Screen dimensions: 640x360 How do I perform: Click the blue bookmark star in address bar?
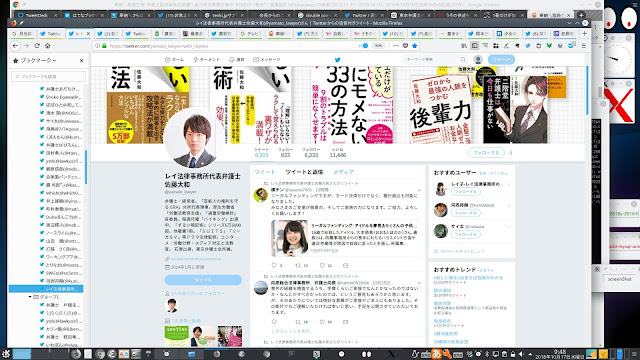click(x=415, y=46)
